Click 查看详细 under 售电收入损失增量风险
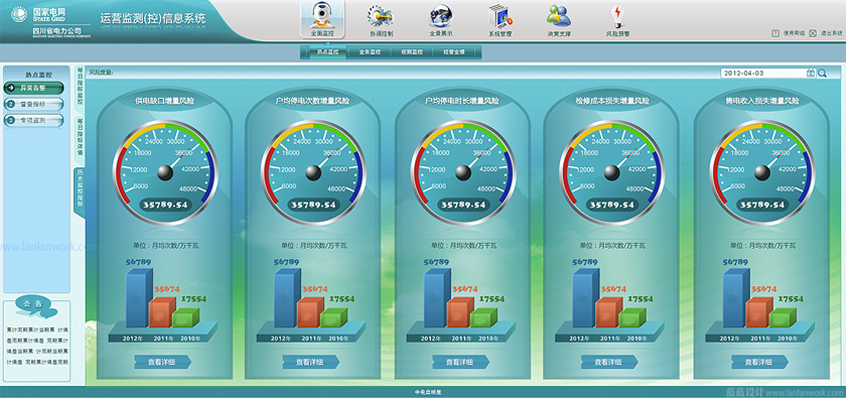This screenshot has height=399, width=846. tap(760, 362)
